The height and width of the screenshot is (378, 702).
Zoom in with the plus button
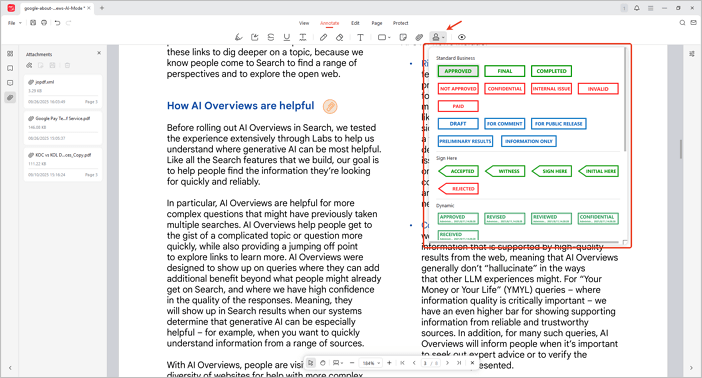pyautogui.click(x=389, y=363)
